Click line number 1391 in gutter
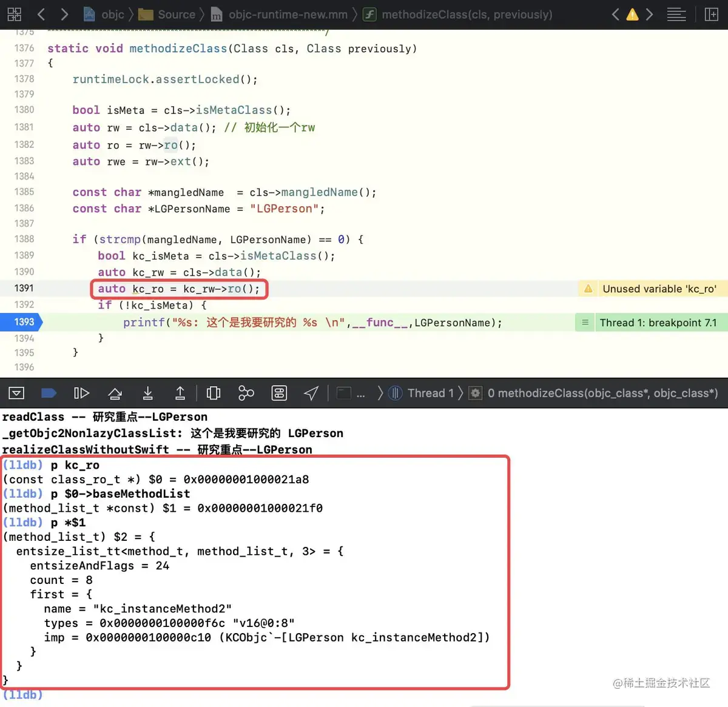 [24, 288]
